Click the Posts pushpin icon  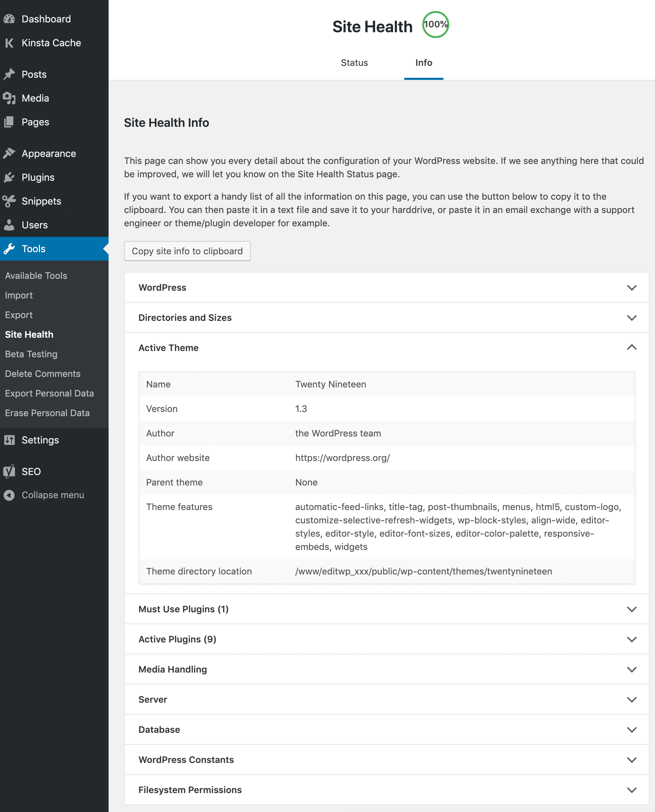[9, 74]
